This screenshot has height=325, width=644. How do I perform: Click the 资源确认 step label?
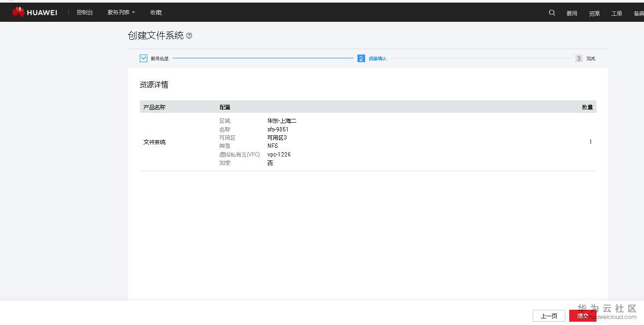pos(378,59)
